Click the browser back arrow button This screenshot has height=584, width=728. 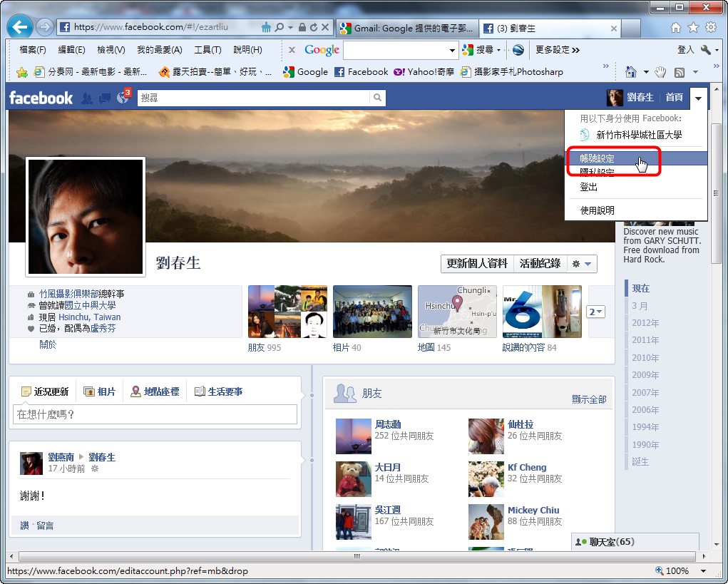(x=20, y=27)
